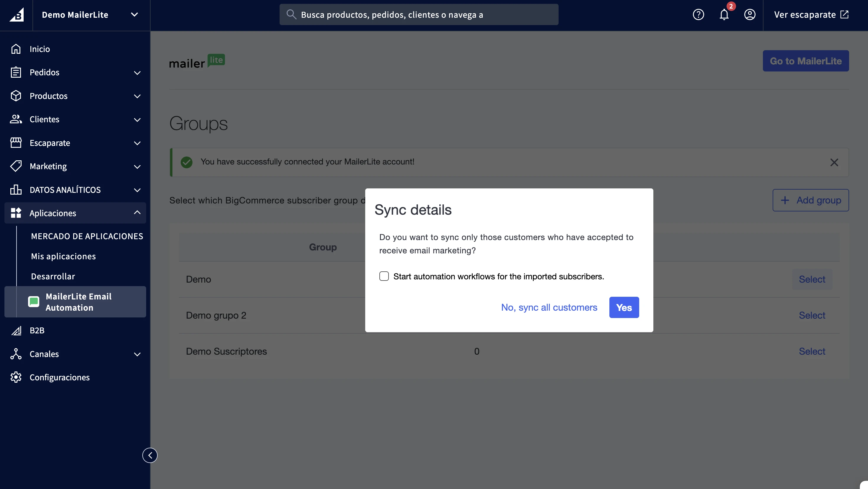
Task: Open Ver escaparate storefront link
Action: [x=811, y=14]
